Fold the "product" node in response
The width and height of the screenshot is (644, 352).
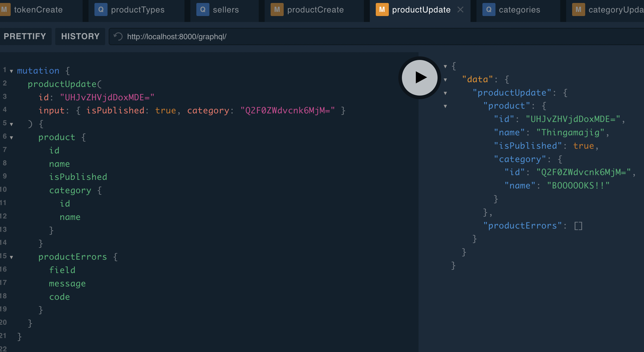coord(445,106)
